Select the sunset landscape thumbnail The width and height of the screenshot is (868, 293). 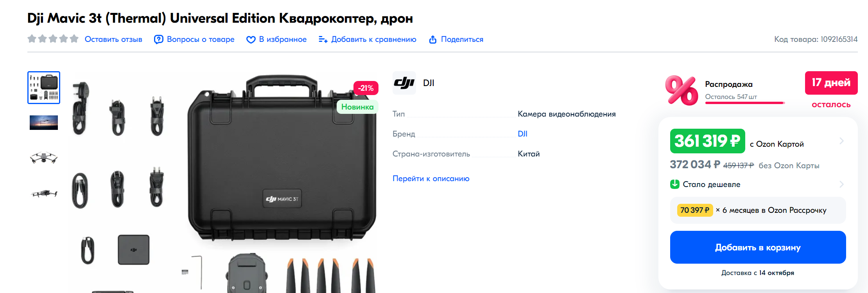[x=44, y=122]
